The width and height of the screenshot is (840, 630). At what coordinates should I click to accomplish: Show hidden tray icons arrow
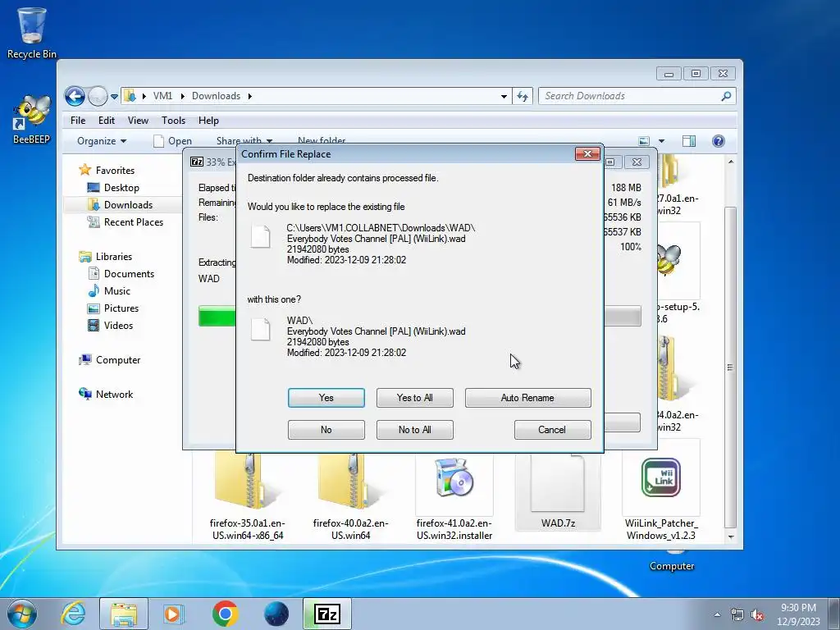(x=717, y=614)
